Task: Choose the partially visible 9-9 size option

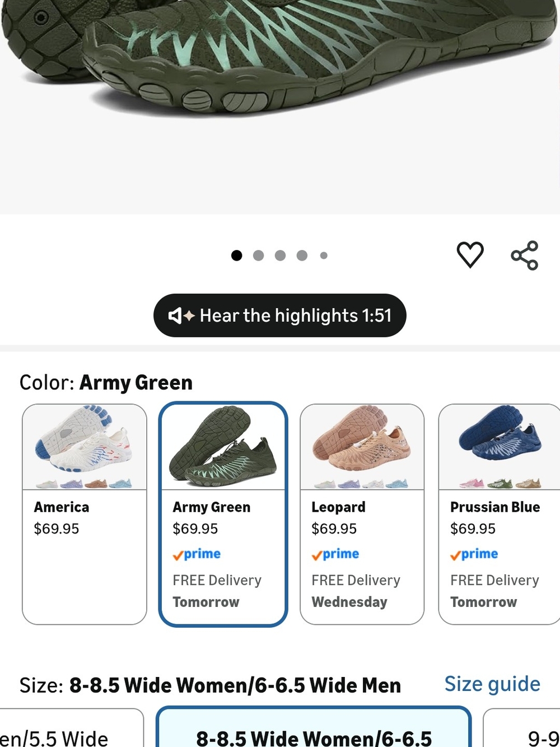Action: click(521, 727)
